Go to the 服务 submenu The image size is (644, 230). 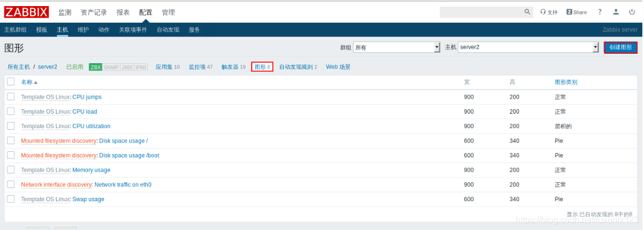tap(194, 29)
